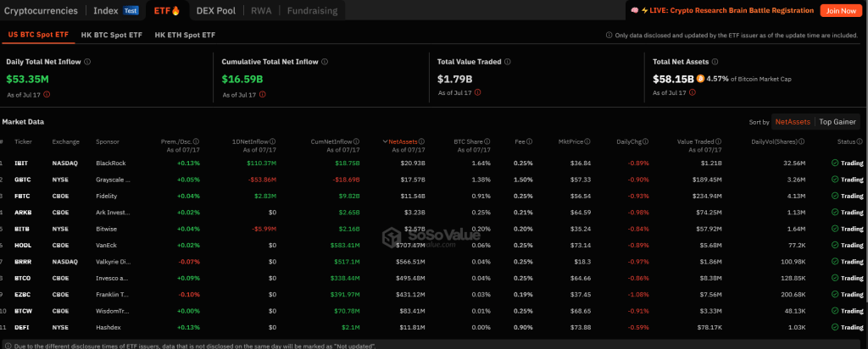Click info icon on 1DNetInflow column header
This screenshot has width=868, height=349.
(x=273, y=141)
